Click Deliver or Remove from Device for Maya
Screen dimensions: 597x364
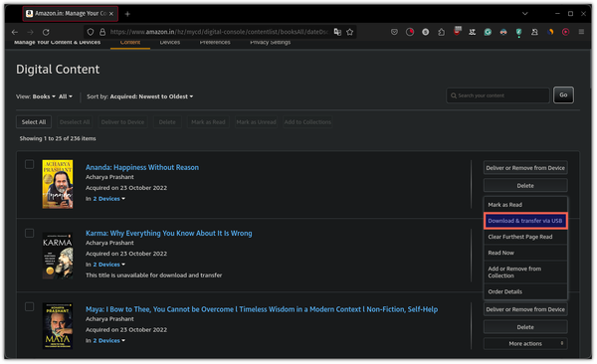pyautogui.click(x=525, y=309)
